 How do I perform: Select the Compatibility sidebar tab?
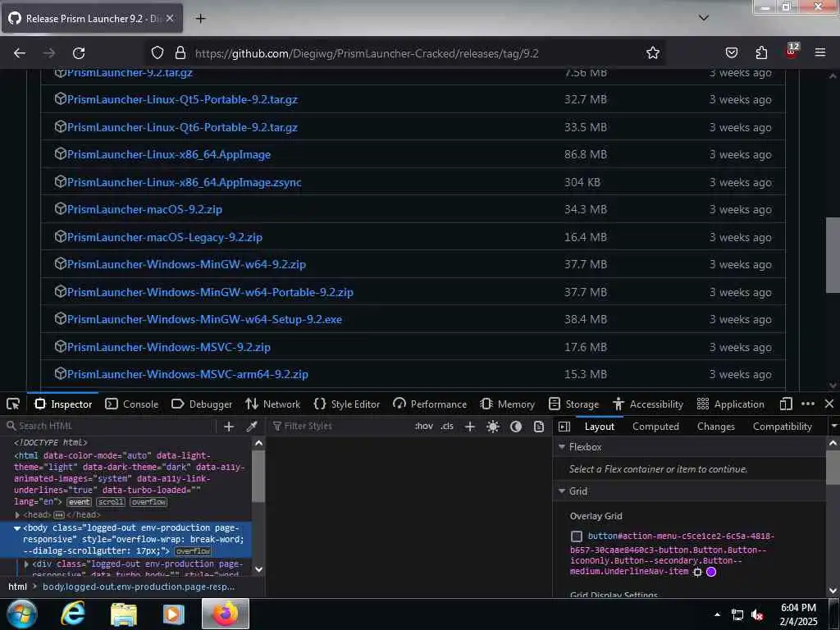[782, 427]
